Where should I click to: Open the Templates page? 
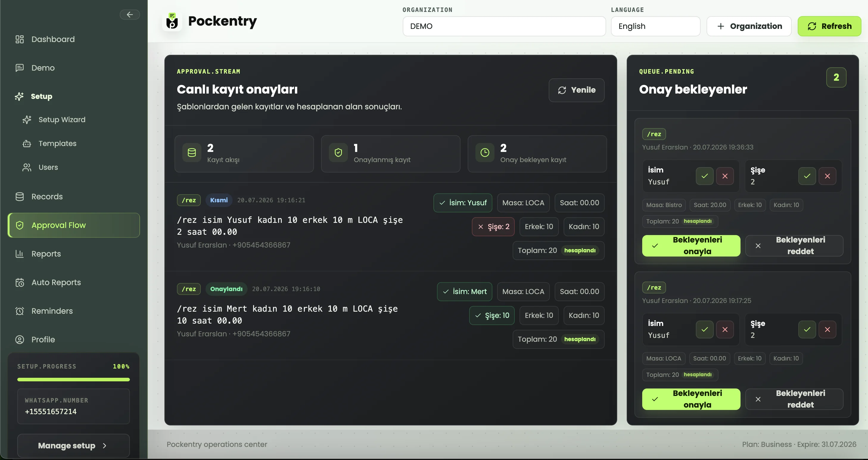pos(77,144)
